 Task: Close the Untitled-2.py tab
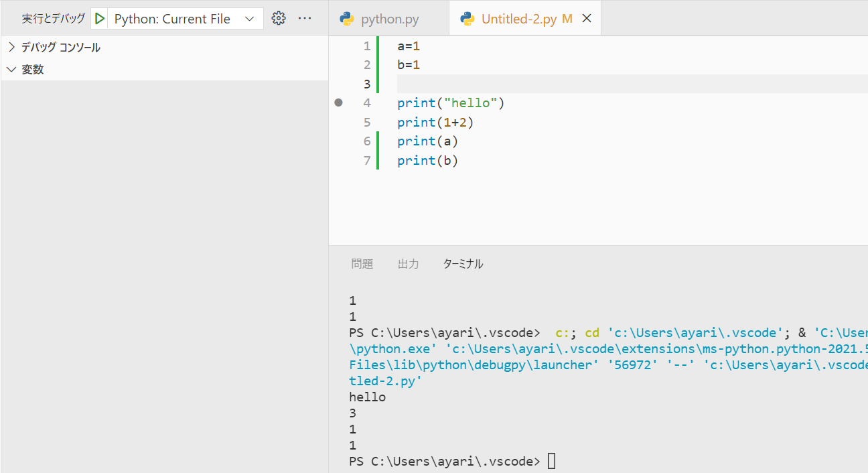587,19
